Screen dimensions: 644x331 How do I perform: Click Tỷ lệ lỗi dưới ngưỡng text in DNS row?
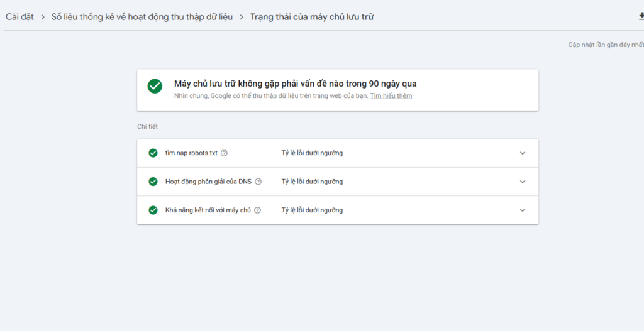point(312,182)
